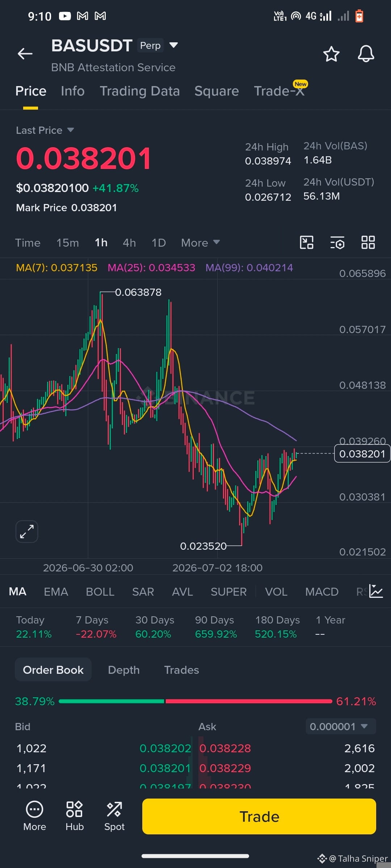
Task: Tap the MA(25) value label
Action: point(151,268)
